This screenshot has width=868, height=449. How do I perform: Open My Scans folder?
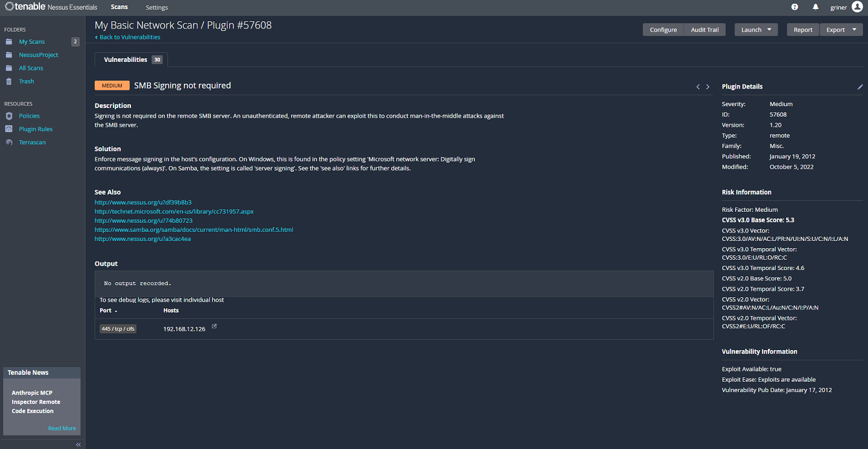pyautogui.click(x=32, y=42)
